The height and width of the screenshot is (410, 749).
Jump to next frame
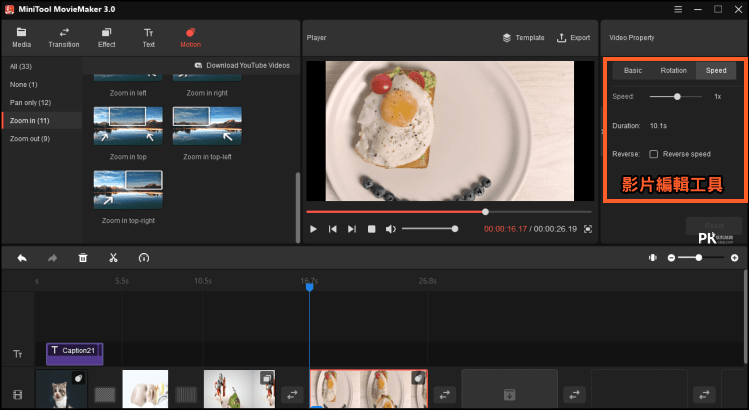352,229
